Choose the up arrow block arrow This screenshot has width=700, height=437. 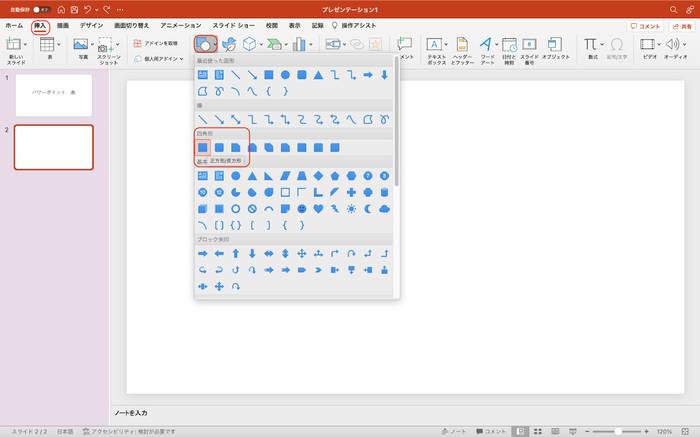coord(236,254)
